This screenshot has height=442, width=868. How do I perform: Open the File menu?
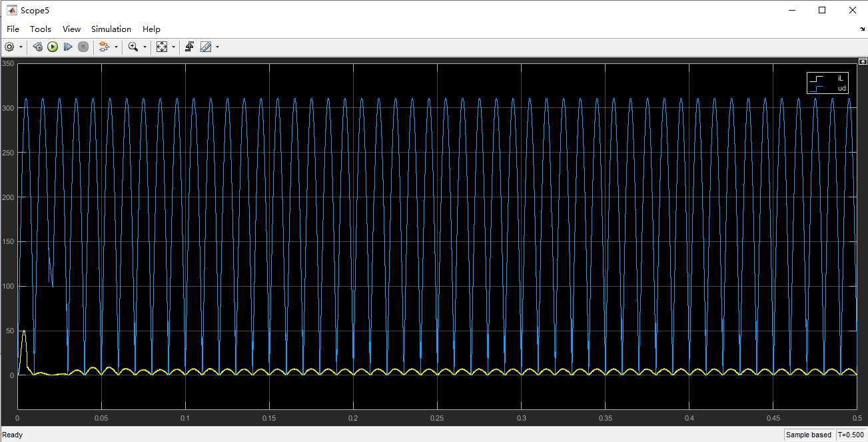[13, 29]
